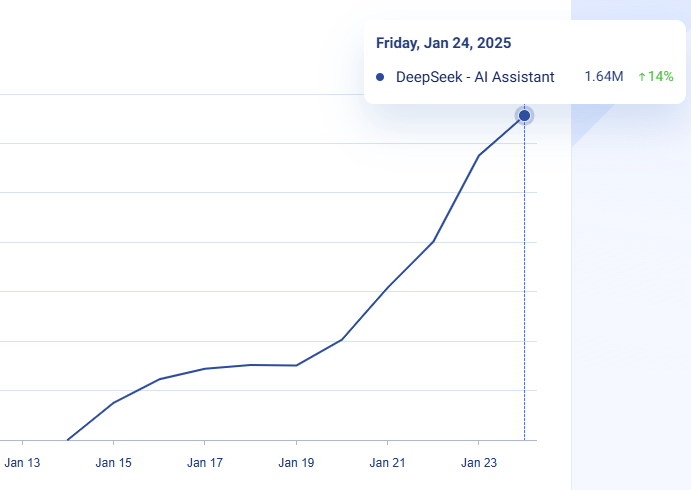Click the Jan 21 axis label
The image size is (691, 490).
tap(387, 463)
